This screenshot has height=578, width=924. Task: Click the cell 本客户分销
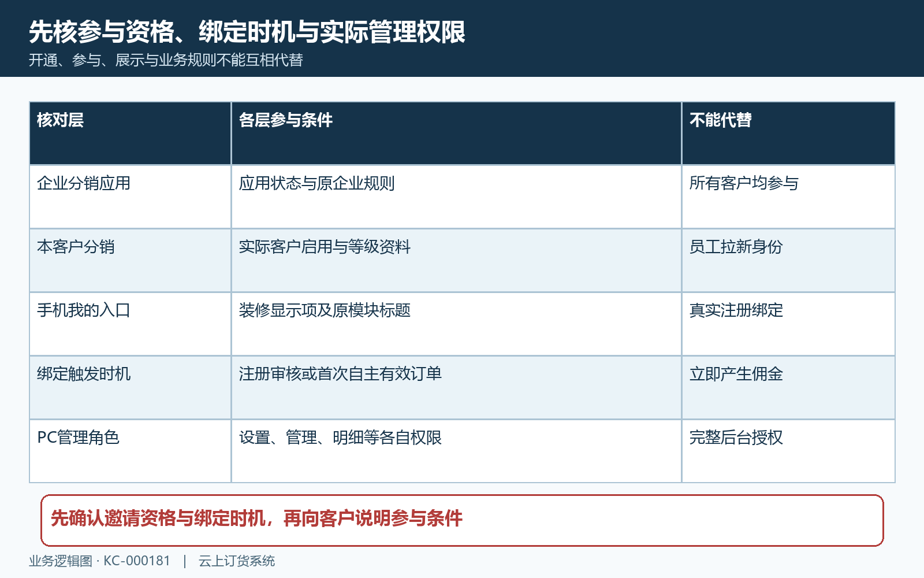(130, 261)
